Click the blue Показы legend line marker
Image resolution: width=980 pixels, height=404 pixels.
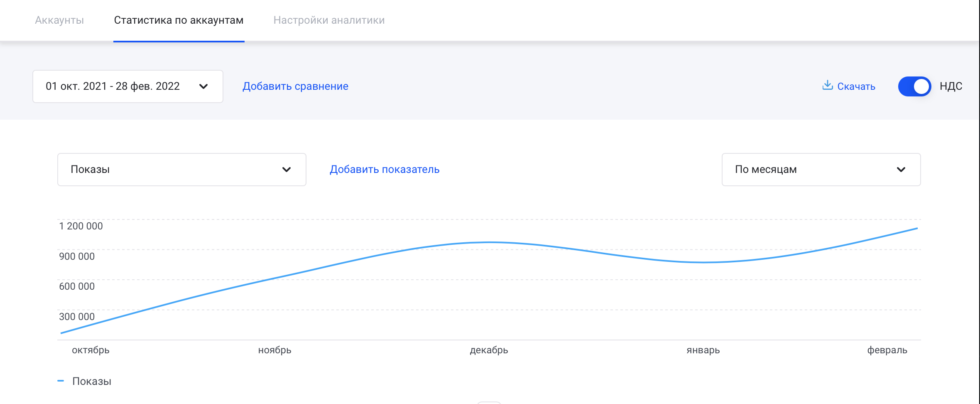tap(61, 381)
